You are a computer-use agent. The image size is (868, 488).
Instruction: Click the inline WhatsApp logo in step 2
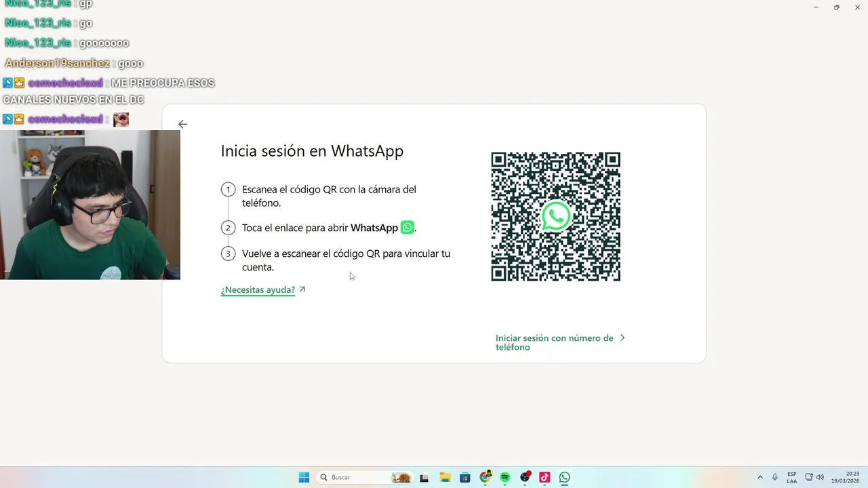point(407,228)
